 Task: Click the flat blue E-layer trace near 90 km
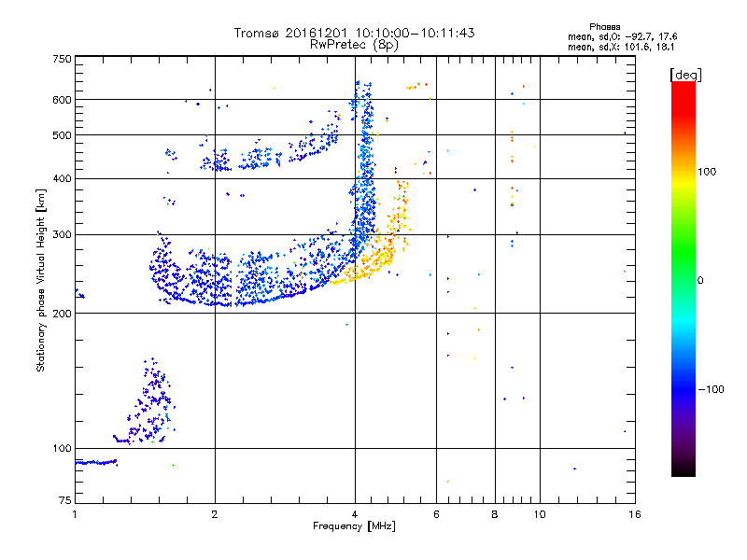pyautogui.click(x=96, y=462)
